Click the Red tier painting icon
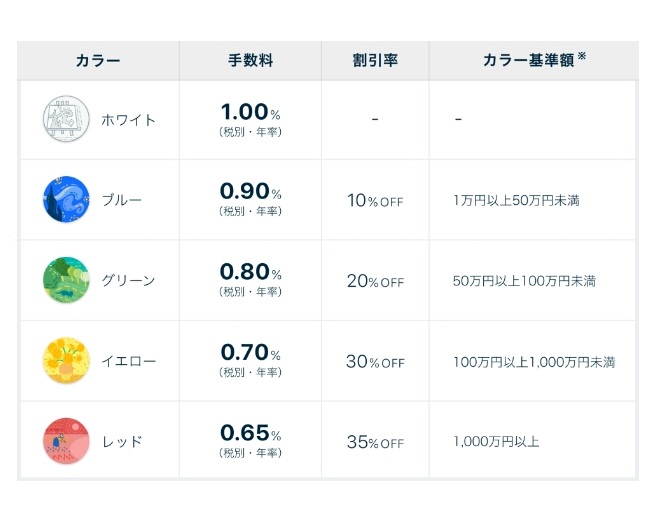 pos(66,441)
